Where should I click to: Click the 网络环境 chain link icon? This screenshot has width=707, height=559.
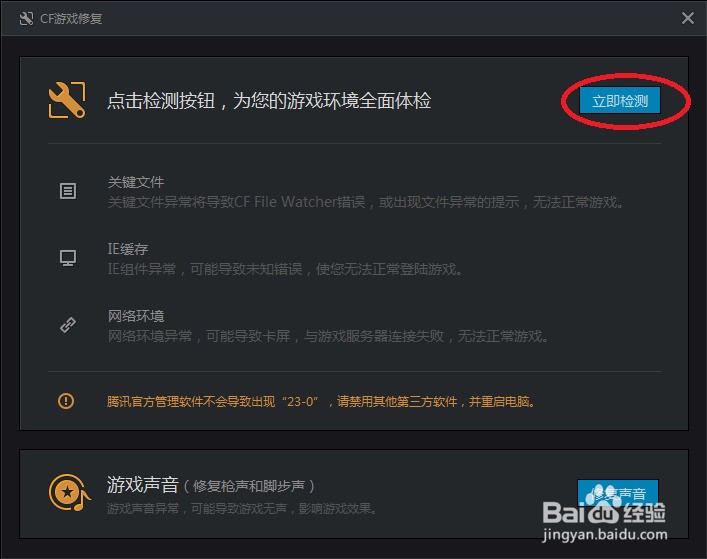pos(68,325)
